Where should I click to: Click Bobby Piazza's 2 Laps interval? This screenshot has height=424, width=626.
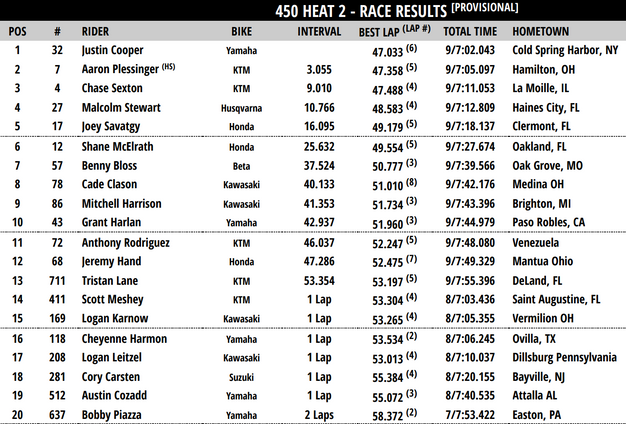[320, 415]
